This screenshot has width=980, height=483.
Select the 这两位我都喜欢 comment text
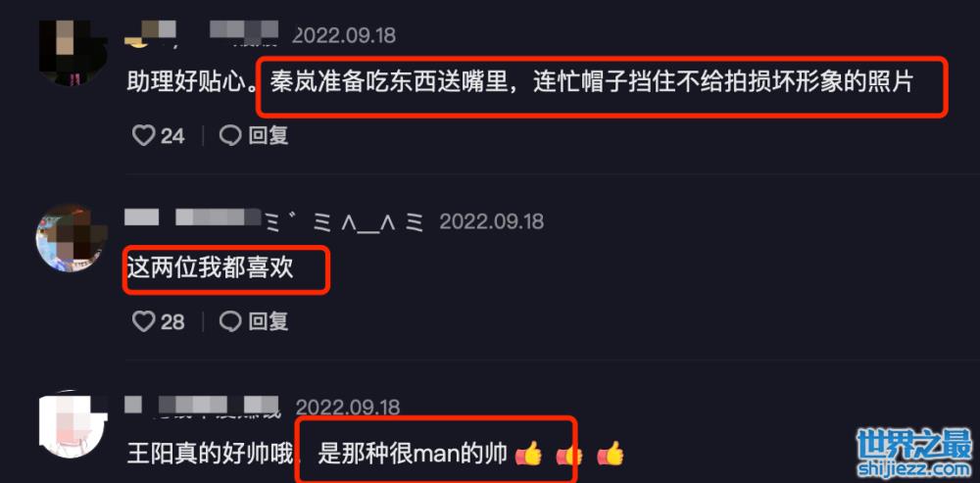[210, 269]
